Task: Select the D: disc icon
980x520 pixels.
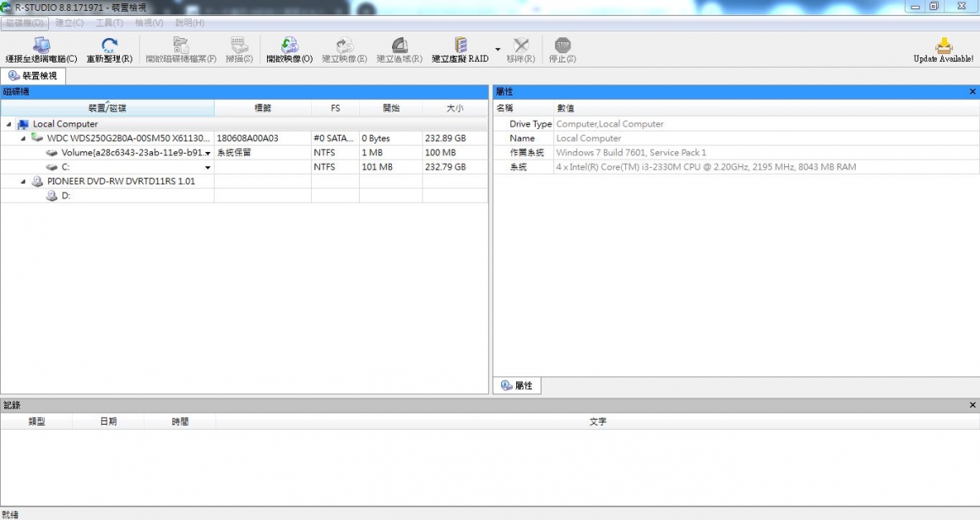Action: pyautogui.click(x=52, y=195)
